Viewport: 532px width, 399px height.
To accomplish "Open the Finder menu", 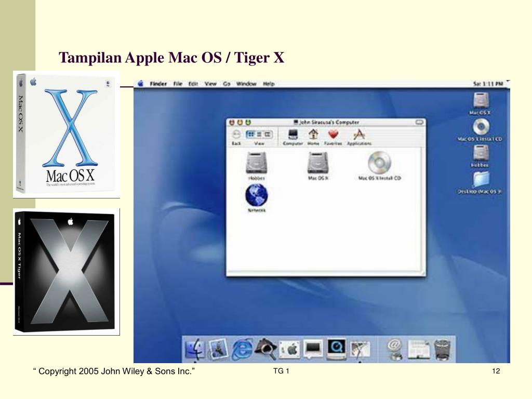I will pos(158,84).
